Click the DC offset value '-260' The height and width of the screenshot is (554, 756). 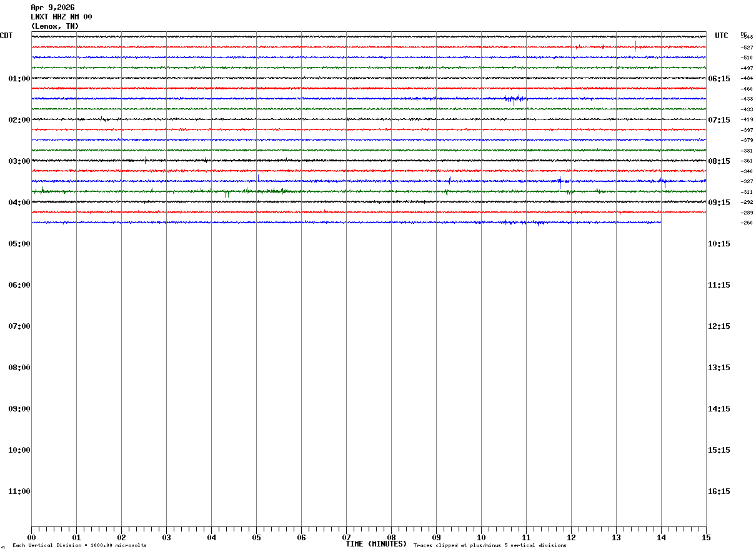coord(747,223)
